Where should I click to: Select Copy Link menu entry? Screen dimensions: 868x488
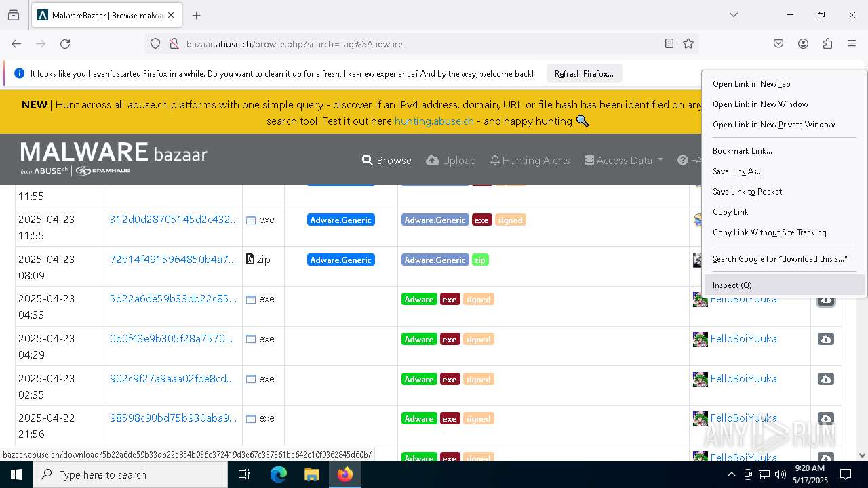coord(784,212)
